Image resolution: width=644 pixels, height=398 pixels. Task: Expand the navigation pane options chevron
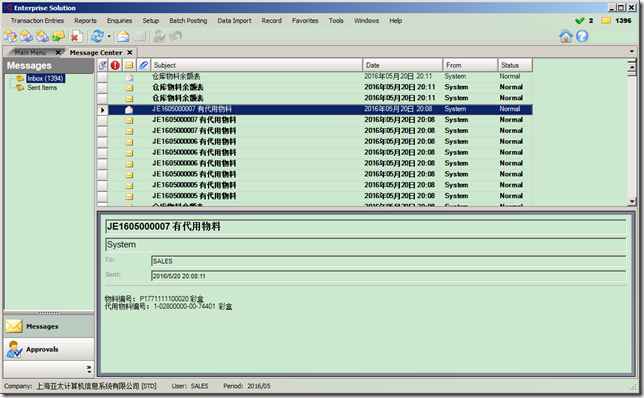tap(89, 369)
